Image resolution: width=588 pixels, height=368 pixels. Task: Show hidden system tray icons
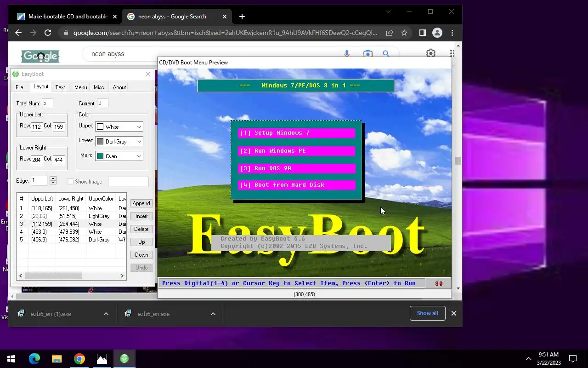pos(529,359)
